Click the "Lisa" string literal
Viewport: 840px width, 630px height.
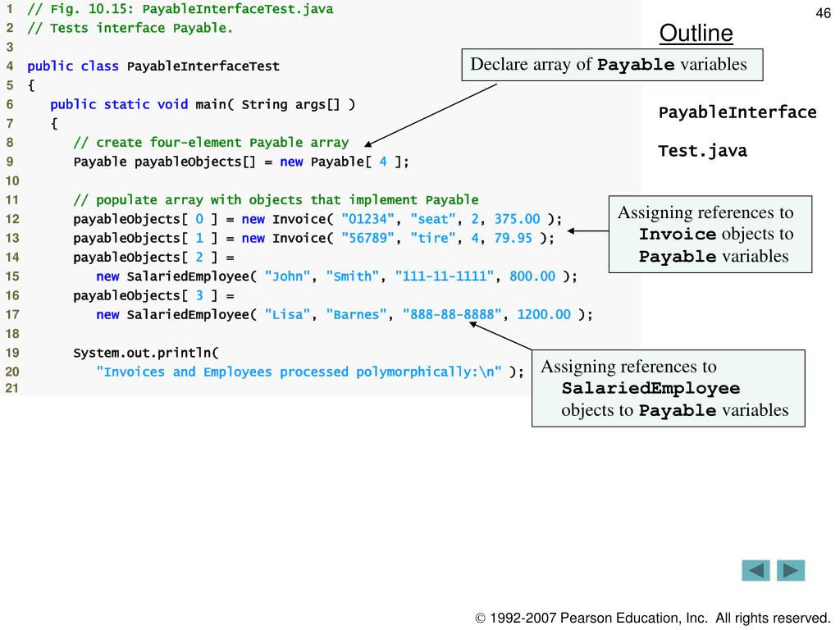[x=288, y=314]
